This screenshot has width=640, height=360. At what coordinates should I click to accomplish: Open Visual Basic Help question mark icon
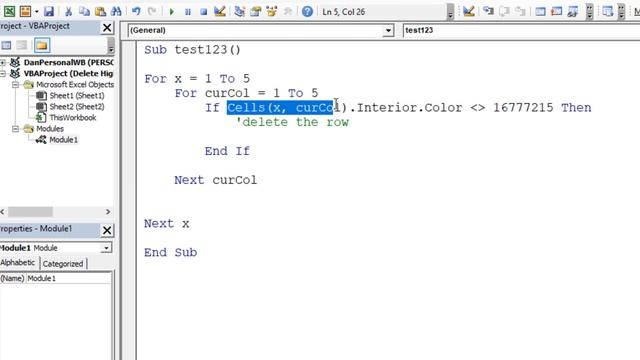tap(307, 11)
